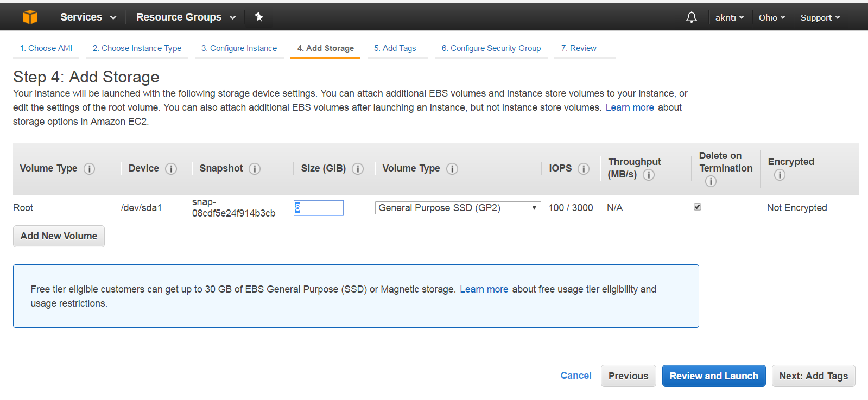The width and height of the screenshot is (868, 400).
Task: Jump to the Add Tags step tab
Action: pos(395,48)
